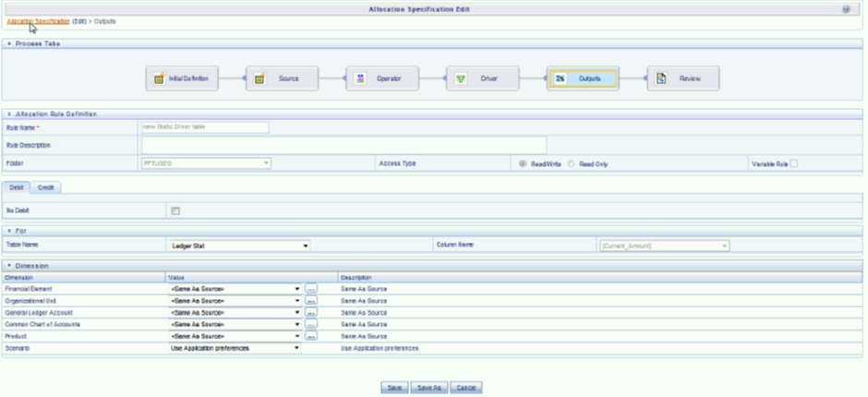
Task: Collapse the For section
Action: pyautogui.click(x=9, y=230)
